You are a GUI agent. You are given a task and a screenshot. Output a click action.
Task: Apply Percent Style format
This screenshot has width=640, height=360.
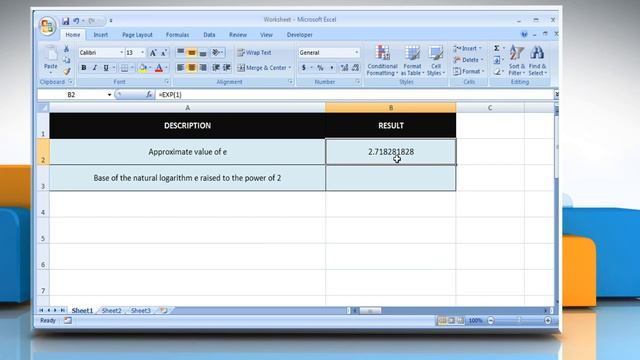coord(320,68)
